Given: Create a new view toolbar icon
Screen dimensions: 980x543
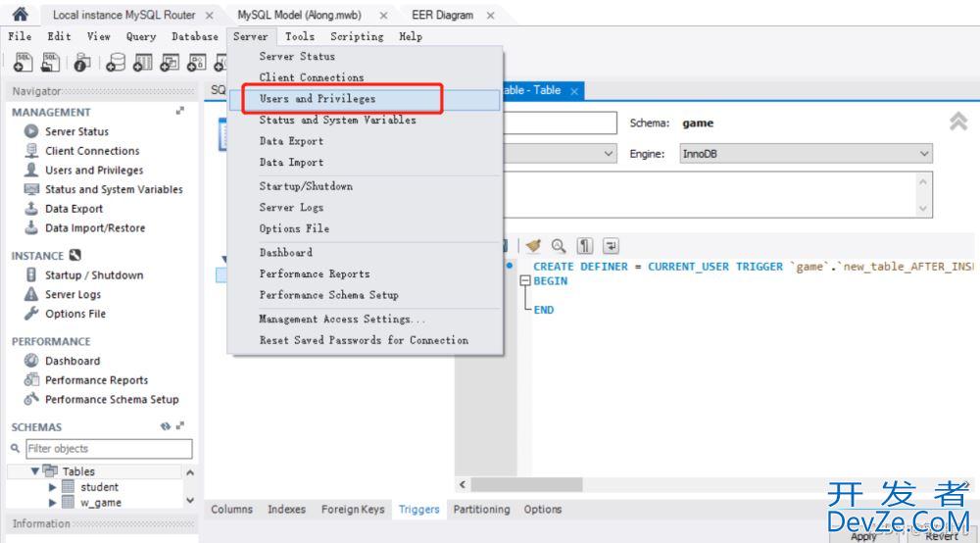Looking at the screenshot, I should [170, 63].
